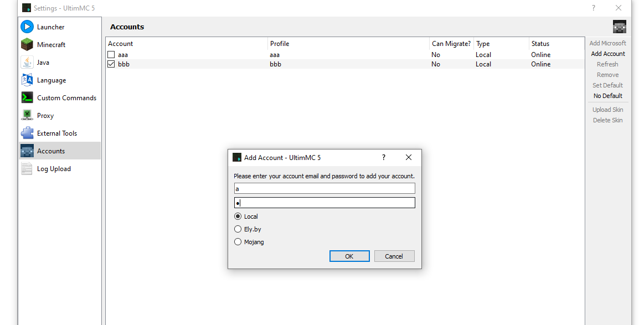Image resolution: width=644 pixels, height=325 pixels.
Task: Click the Remove account button
Action: click(608, 75)
